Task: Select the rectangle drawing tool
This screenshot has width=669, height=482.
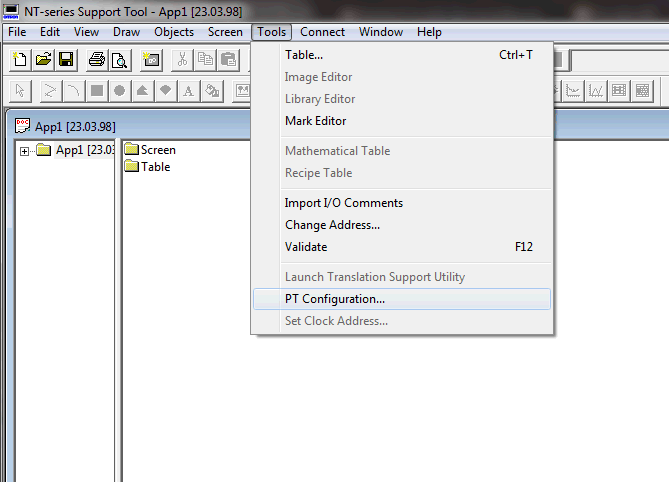Action: 97,91
